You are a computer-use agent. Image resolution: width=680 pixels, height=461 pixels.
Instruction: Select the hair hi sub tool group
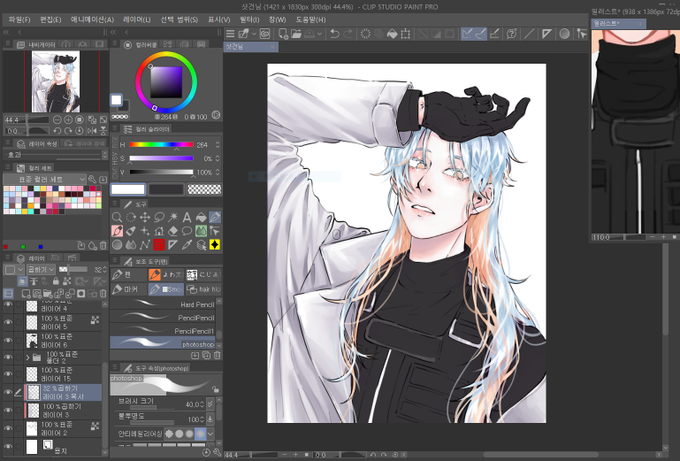(203, 289)
